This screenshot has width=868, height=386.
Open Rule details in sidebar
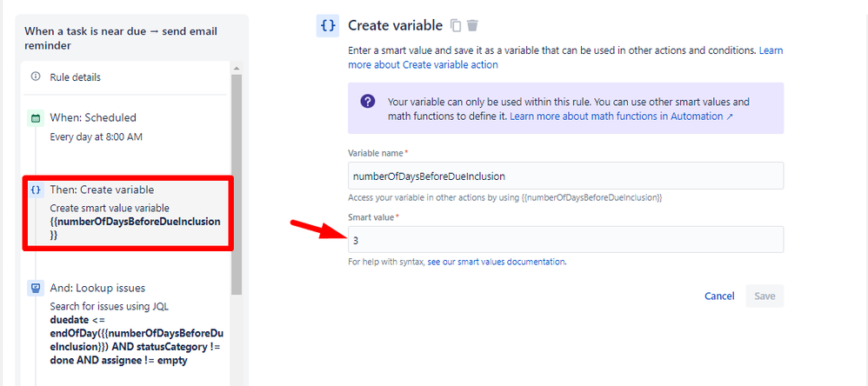124,77
